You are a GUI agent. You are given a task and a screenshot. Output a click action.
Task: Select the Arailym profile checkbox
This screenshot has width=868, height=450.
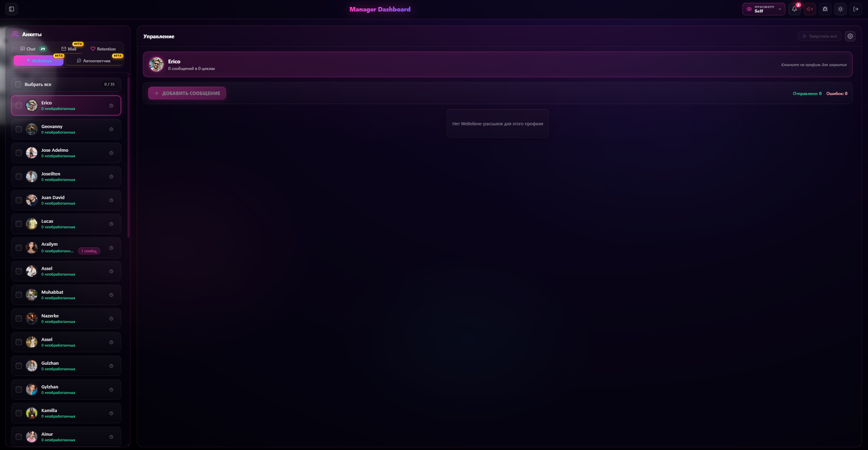19,248
